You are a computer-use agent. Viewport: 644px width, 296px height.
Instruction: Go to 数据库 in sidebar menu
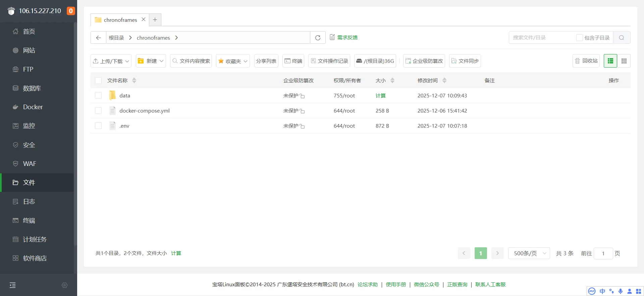point(32,88)
